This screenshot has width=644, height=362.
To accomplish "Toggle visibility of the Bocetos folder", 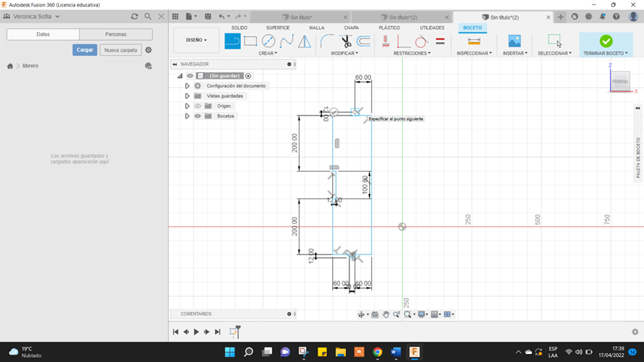I will (x=197, y=116).
